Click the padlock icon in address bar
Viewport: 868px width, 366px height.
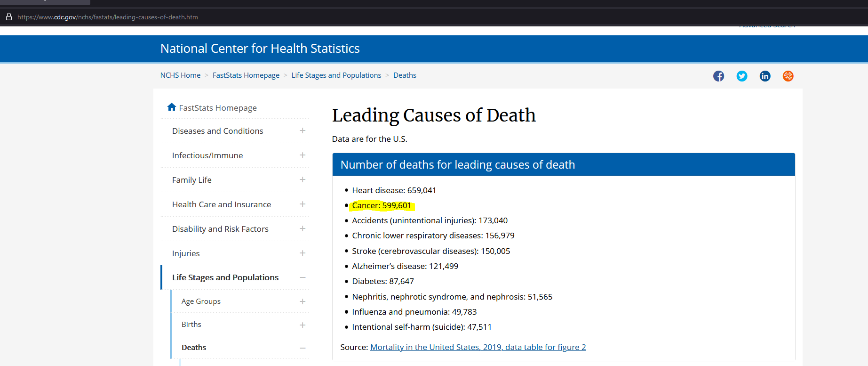pos(8,17)
